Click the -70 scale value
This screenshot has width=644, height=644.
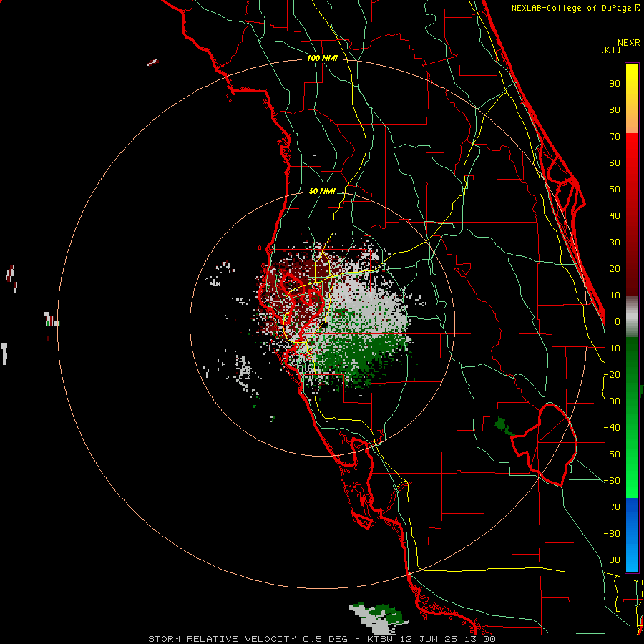(612, 507)
